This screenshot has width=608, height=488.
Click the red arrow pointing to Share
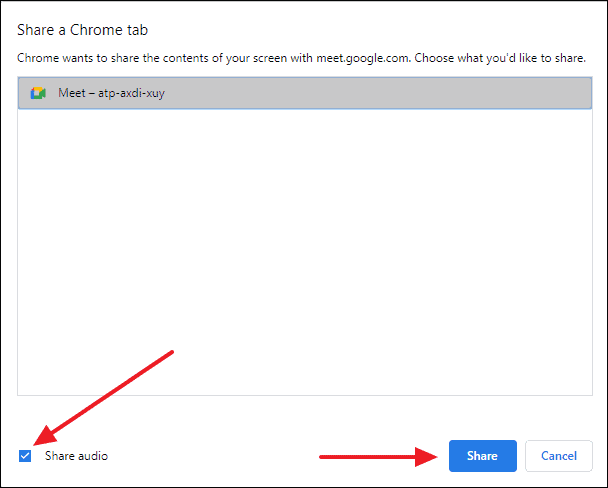(x=378, y=457)
